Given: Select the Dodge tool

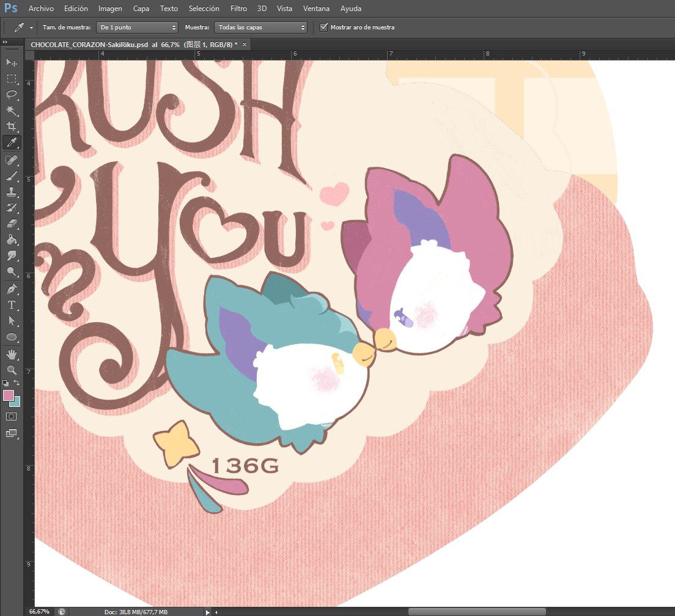Looking at the screenshot, I should point(12,271).
